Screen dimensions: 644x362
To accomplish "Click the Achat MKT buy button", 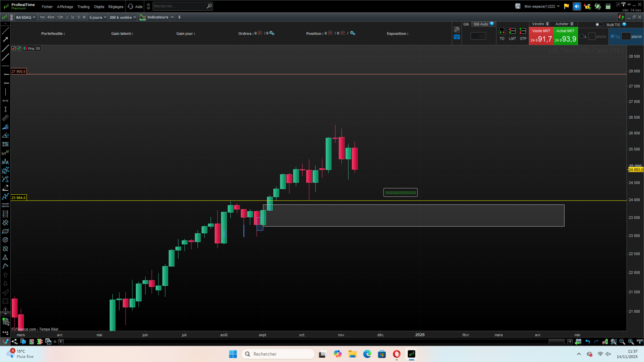I will [x=565, y=35].
